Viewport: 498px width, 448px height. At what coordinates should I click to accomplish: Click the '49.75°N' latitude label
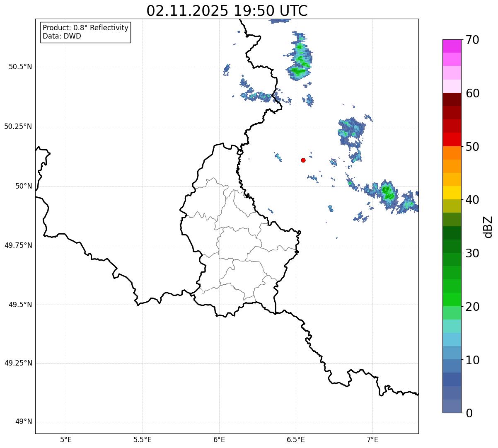coord(18,245)
